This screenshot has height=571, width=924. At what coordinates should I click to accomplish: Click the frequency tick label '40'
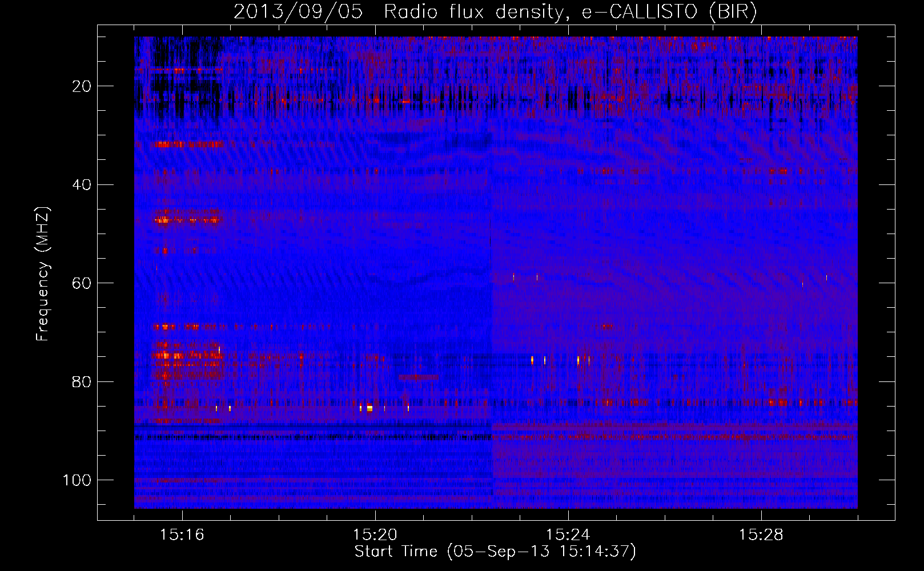(x=82, y=185)
